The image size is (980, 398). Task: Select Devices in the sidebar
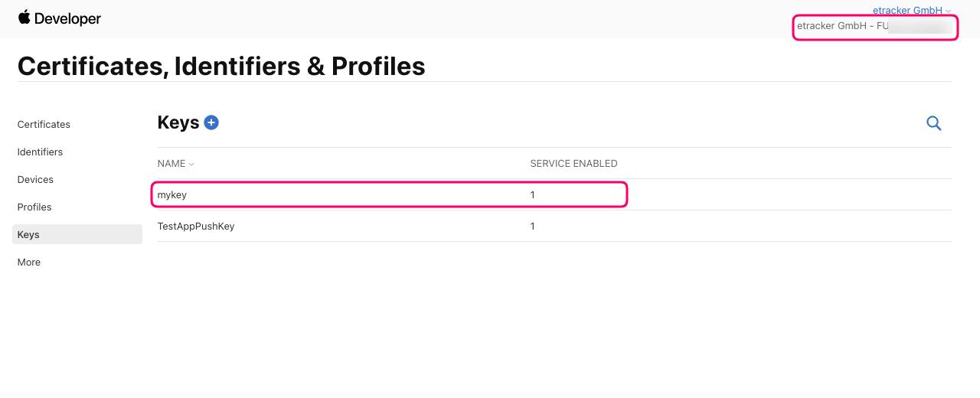point(35,179)
